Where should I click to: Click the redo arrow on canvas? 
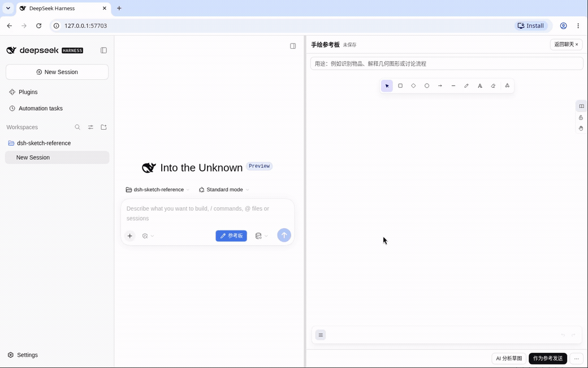573,335
